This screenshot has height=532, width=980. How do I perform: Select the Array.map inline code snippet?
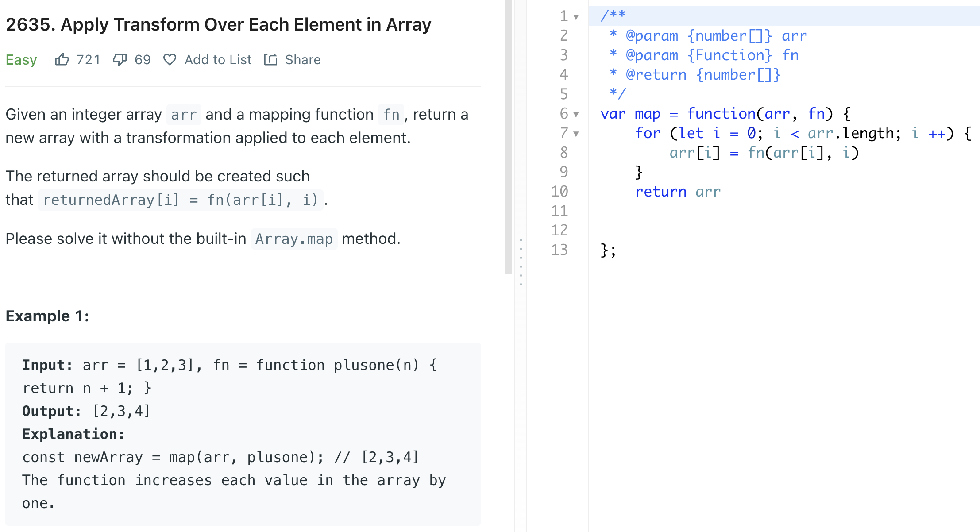(x=294, y=239)
